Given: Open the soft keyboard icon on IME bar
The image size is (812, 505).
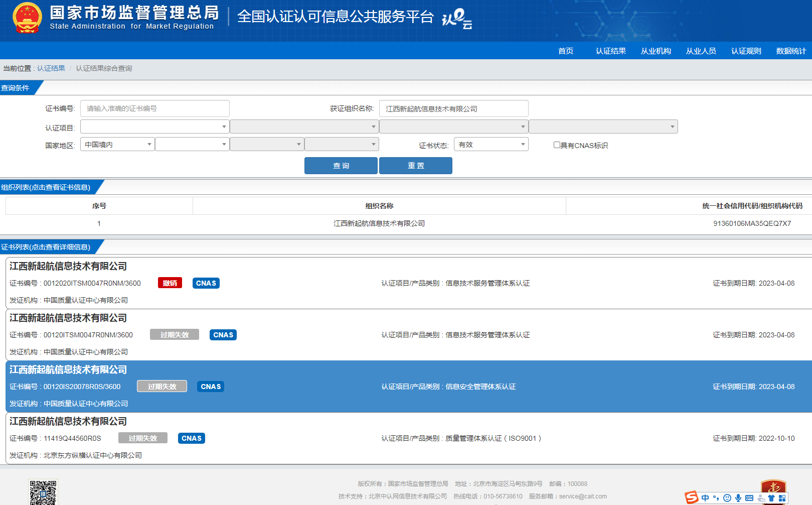Looking at the screenshot, I should pyautogui.click(x=749, y=498).
